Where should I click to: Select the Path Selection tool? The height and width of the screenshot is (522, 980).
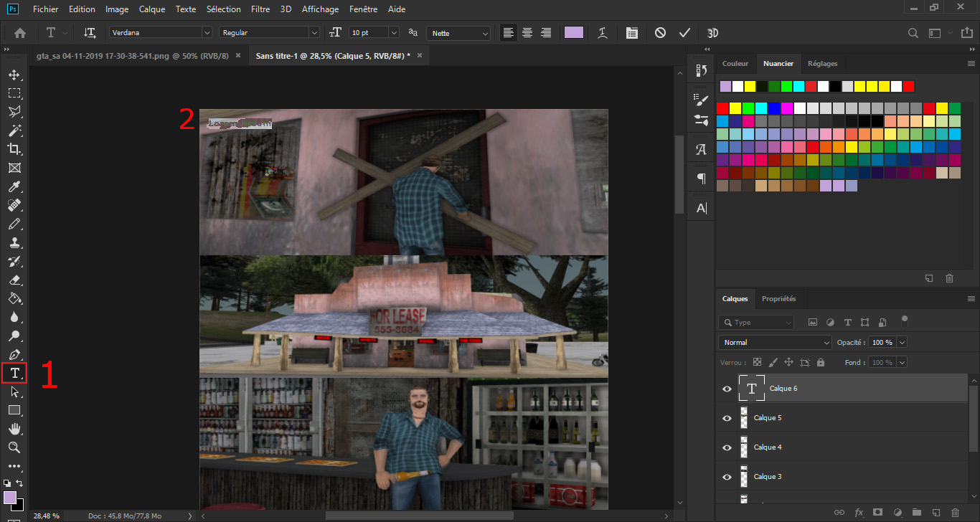click(x=14, y=391)
